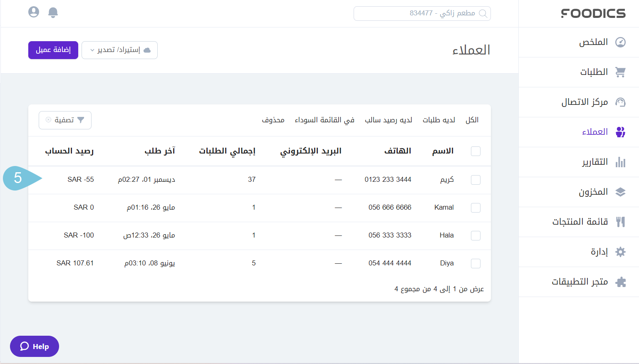Focus the مطعم زاكي search field
The image size is (639, 364).
[x=422, y=13]
